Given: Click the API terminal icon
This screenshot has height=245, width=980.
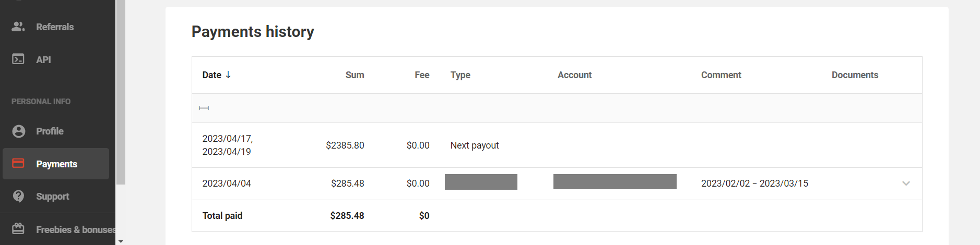Looking at the screenshot, I should (18, 59).
